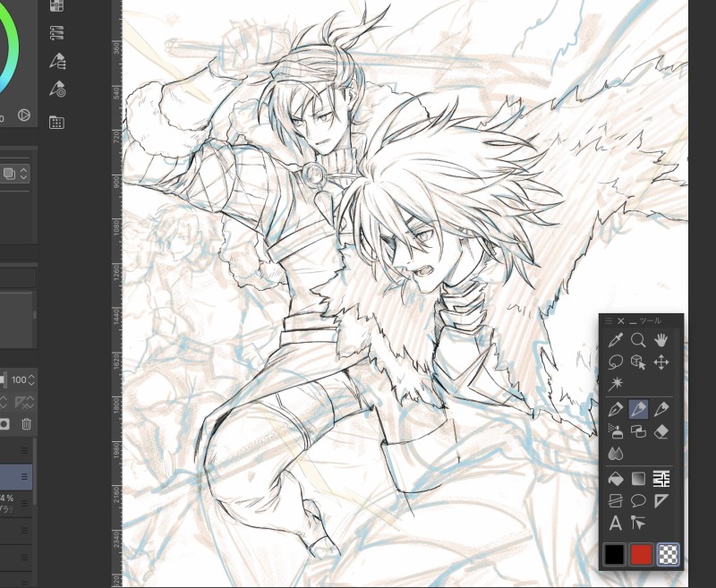Toggle the ruler visibility range dropdown

(23, 402)
